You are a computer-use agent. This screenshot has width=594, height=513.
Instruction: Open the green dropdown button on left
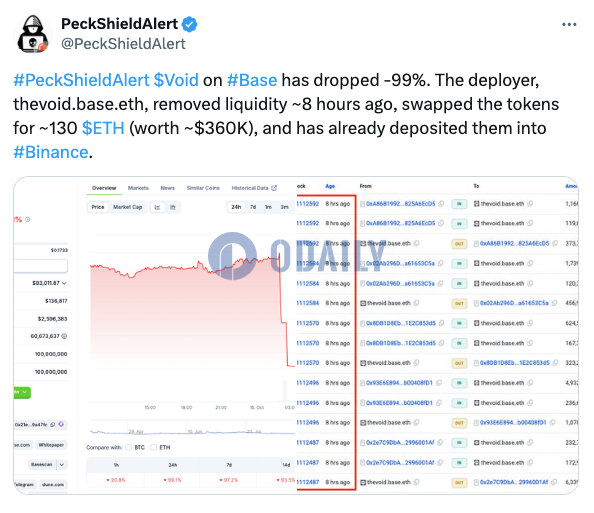22,392
